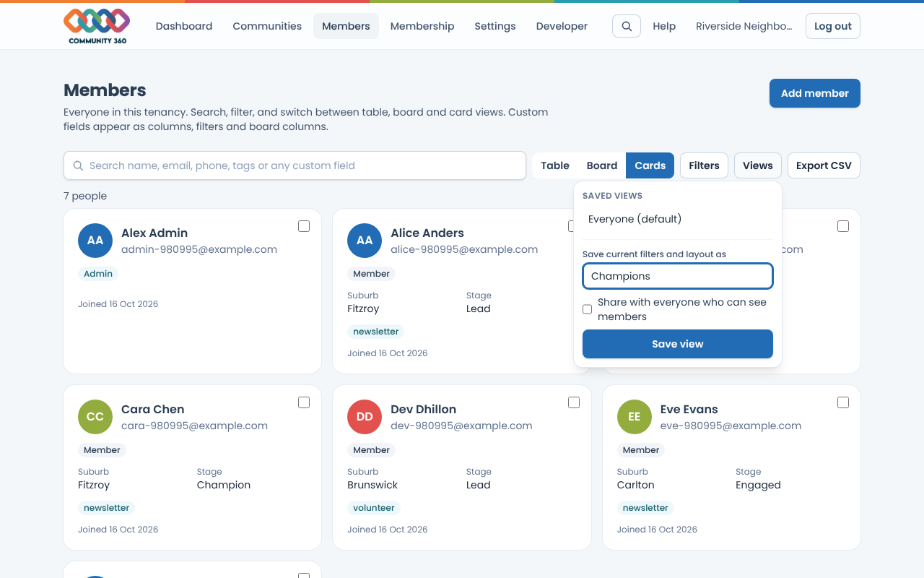
Task: Collapse the Views dropdown
Action: coord(758,165)
